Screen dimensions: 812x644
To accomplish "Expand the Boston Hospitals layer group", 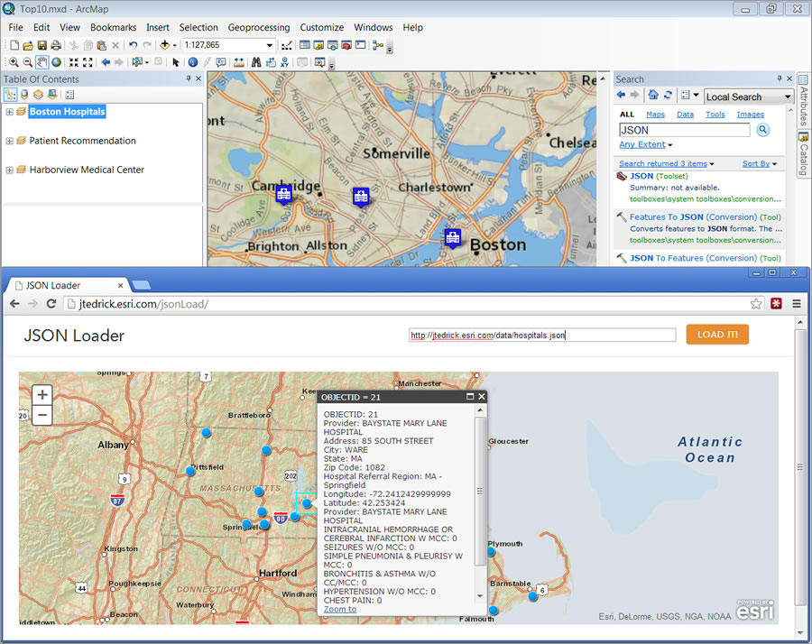I will tap(9, 112).
